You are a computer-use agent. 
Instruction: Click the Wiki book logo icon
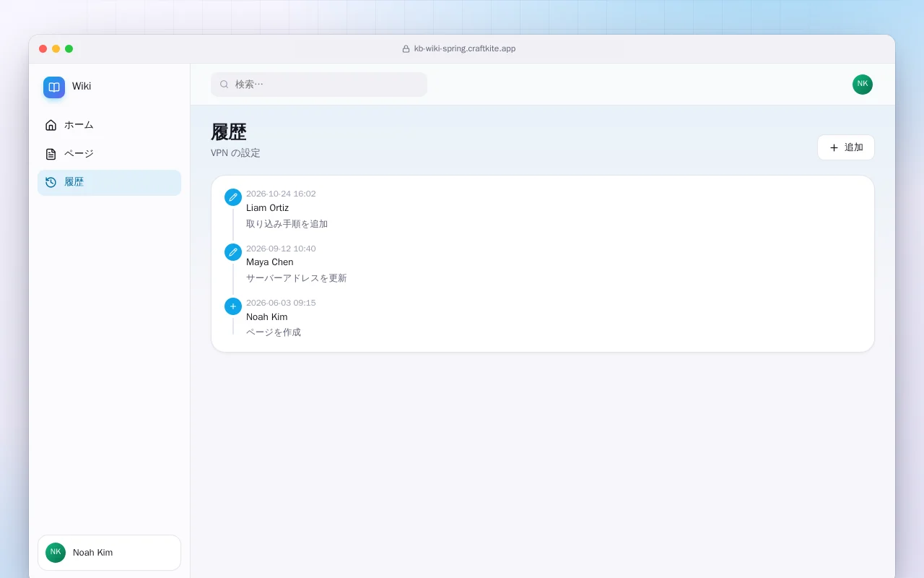click(54, 87)
